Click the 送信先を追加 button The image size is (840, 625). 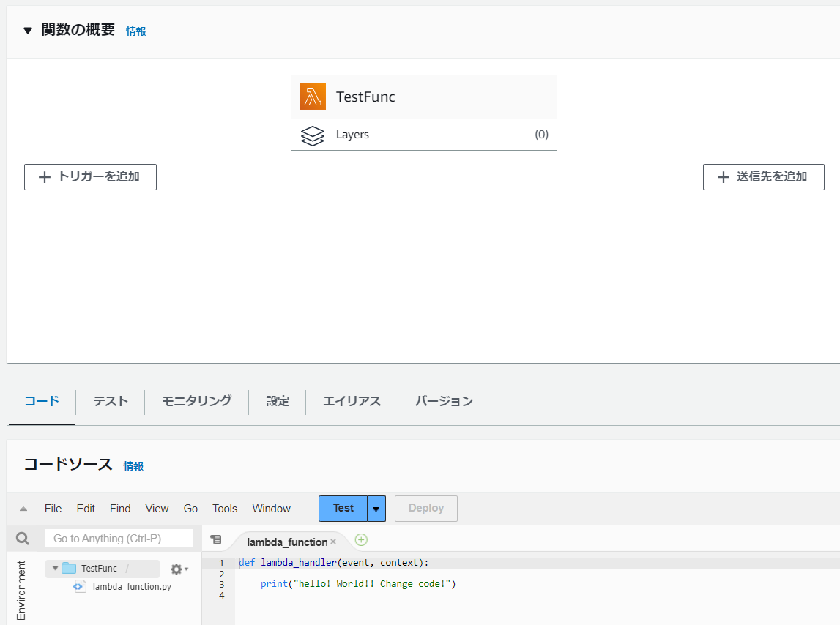point(763,176)
